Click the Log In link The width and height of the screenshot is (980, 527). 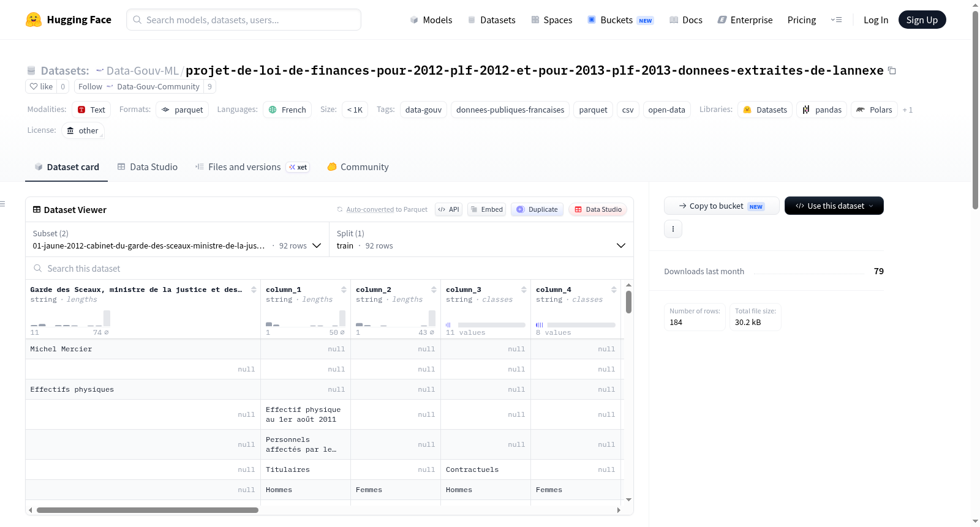(876, 20)
